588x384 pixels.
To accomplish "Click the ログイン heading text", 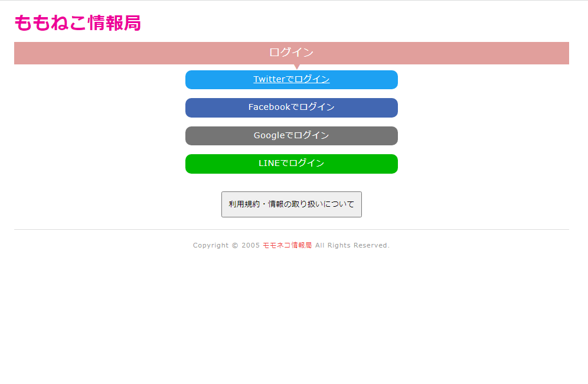I will 291,53.
